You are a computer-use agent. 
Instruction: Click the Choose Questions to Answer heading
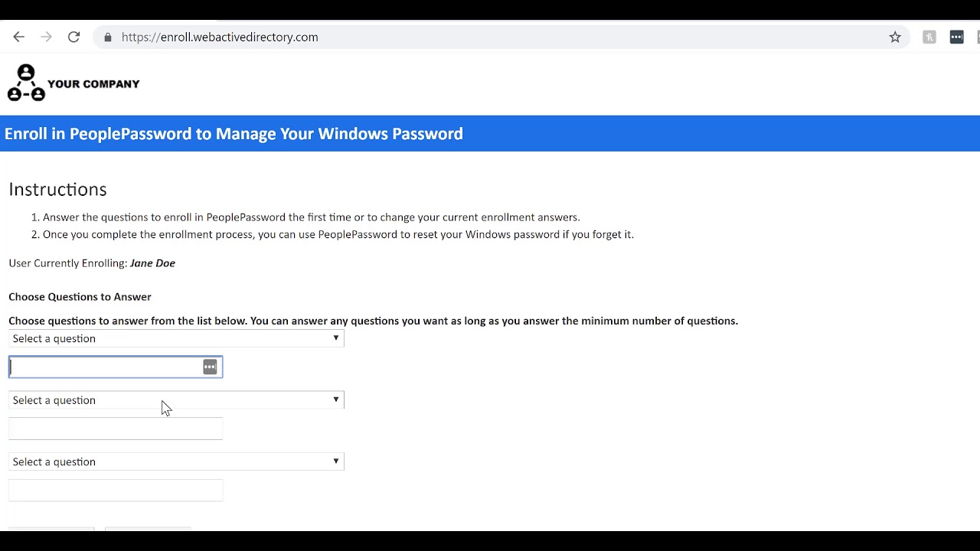(x=80, y=297)
